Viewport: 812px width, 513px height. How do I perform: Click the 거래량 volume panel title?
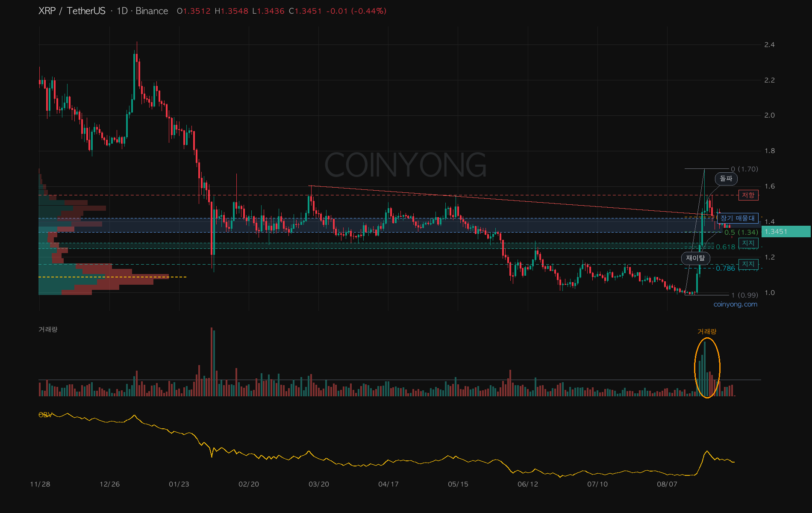(x=48, y=329)
